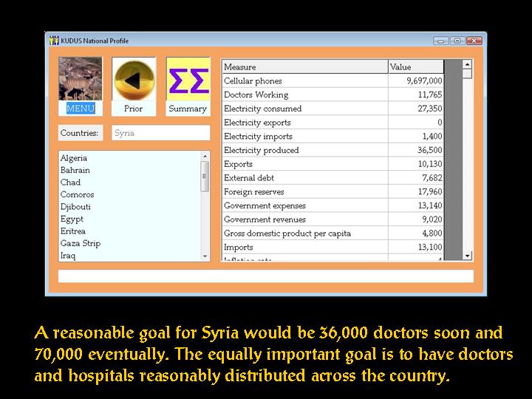Select Egypt in the countries list
This screenshot has width=532, height=399.
click(72, 219)
